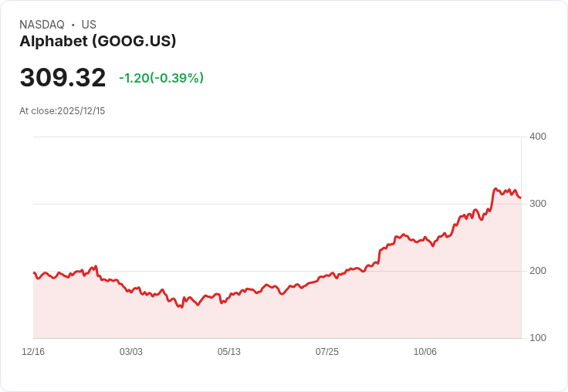
Task: Click the -1.20(-0.39%) change figure
Action: [x=161, y=78]
